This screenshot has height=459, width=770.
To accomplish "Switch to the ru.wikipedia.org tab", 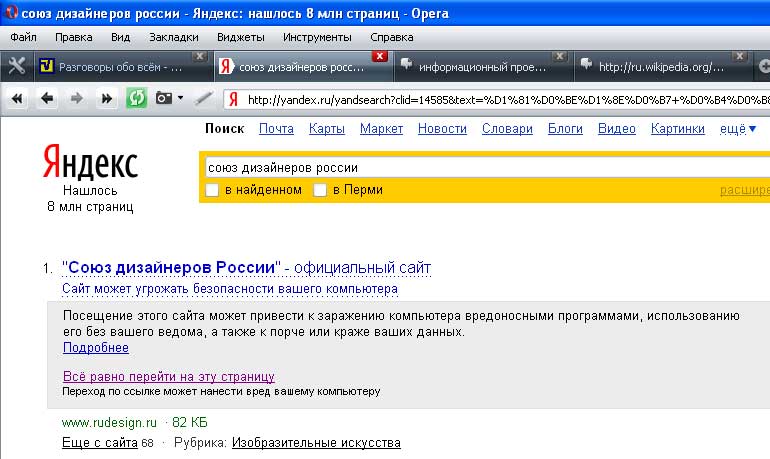I will click(662, 67).
